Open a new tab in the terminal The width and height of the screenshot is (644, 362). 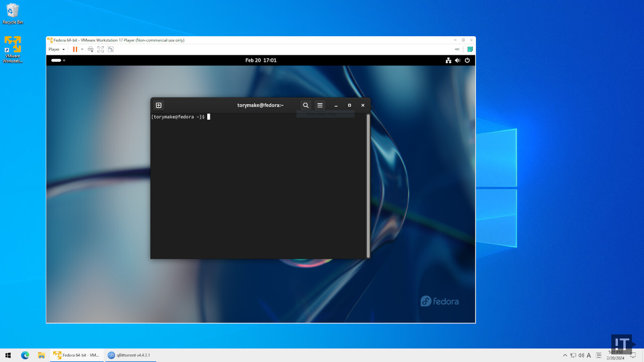(158, 106)
